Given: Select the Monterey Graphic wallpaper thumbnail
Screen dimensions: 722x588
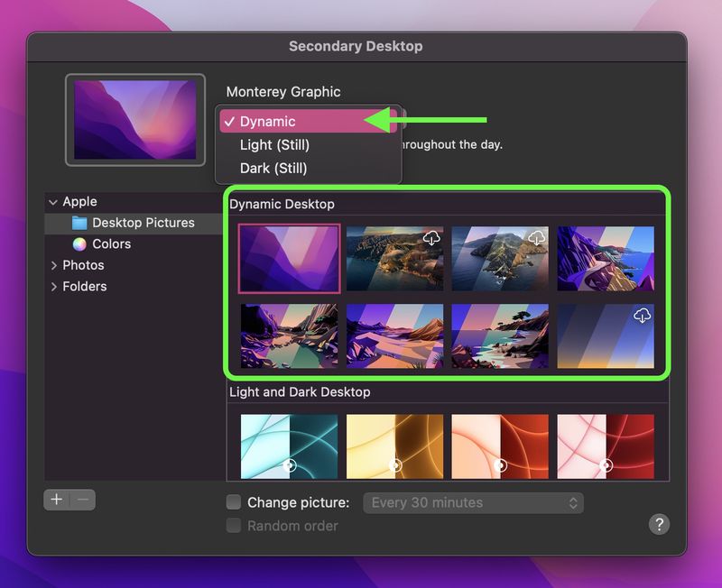Looking at the screenshot, I should (x=288, y=259).
